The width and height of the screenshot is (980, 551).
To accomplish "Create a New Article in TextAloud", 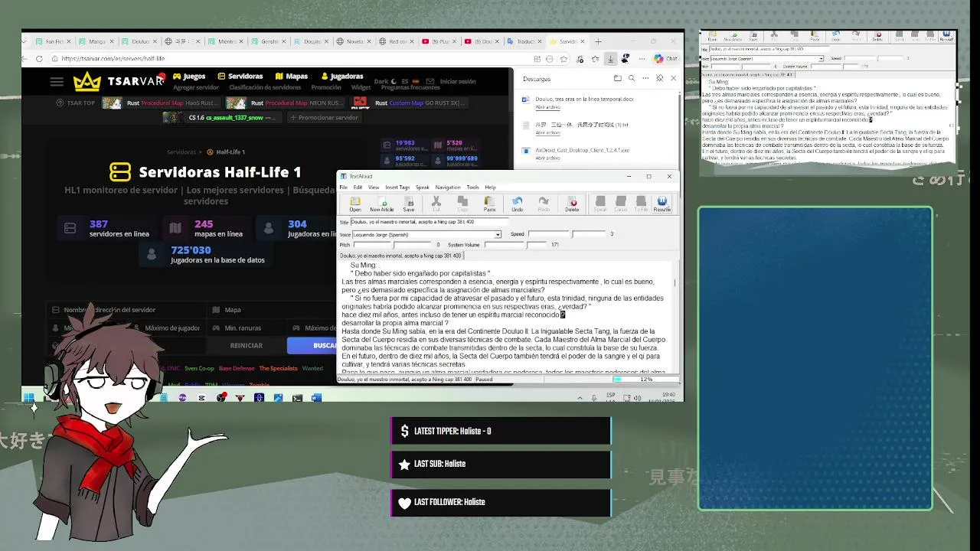I will tap(381, 204).
